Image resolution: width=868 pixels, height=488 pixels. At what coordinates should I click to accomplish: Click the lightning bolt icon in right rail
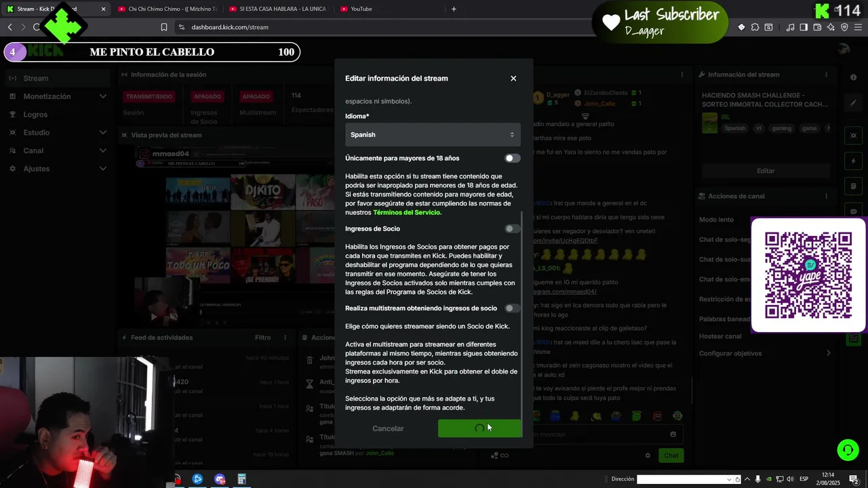[x=854, y=161]
